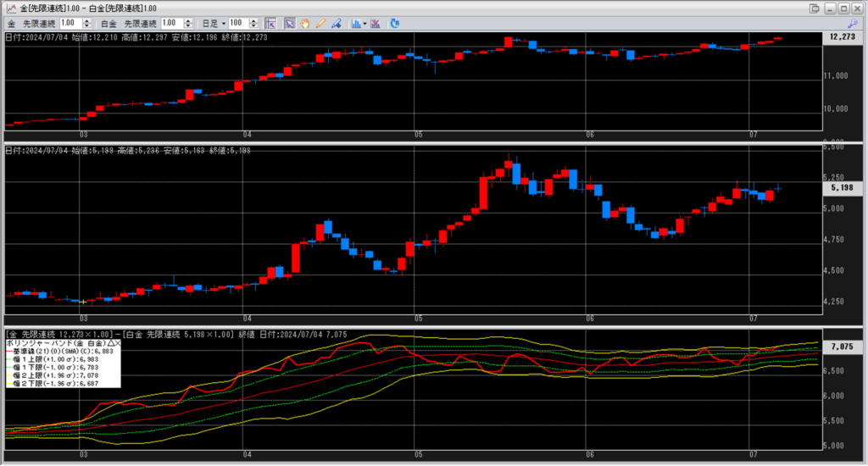Adjust the bar count 100 spinner

tap(256, 22)
